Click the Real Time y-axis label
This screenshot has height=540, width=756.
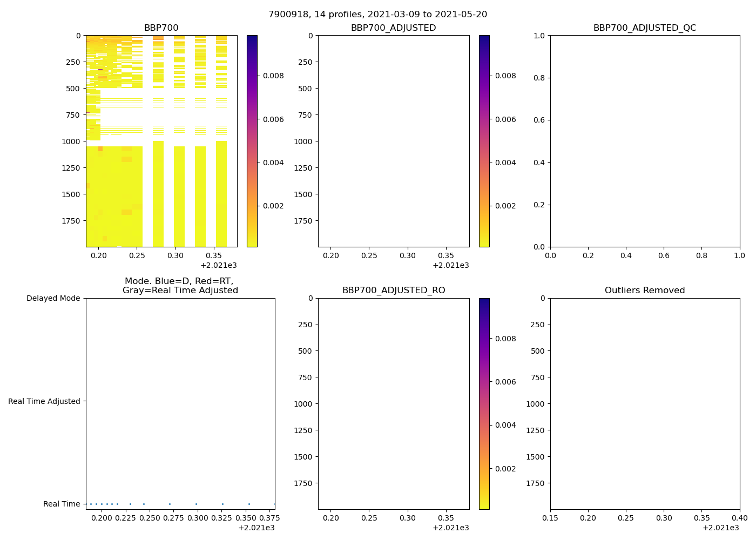tap(62, 504)
